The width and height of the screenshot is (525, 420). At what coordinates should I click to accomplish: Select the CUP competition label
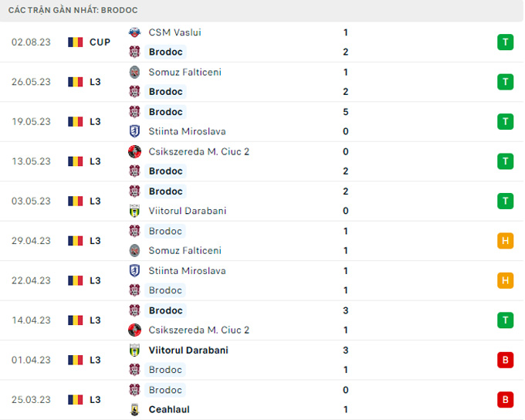(100, 42)
